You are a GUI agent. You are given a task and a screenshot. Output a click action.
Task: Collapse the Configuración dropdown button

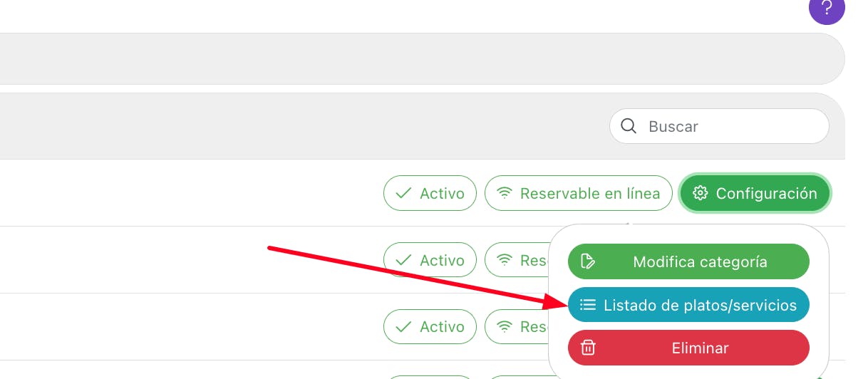[x=755, y=193]
